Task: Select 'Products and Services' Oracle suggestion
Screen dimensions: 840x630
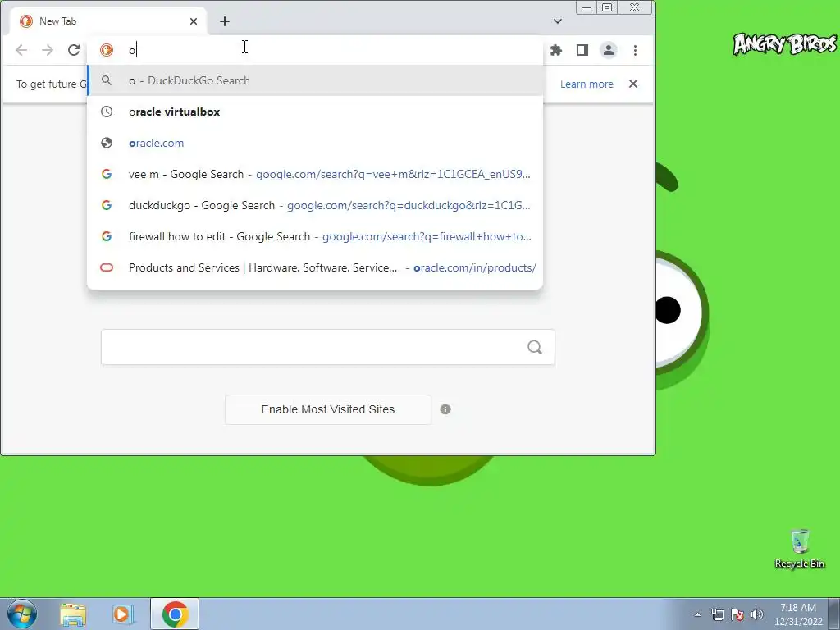Action: [x=315, y=267]
